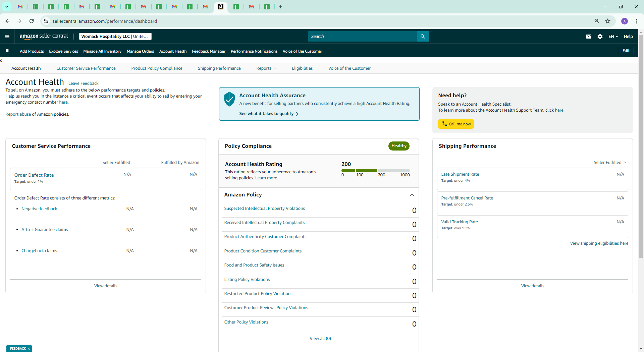
Task: Click the search magnifier button
Action: (x=423, y=36)
